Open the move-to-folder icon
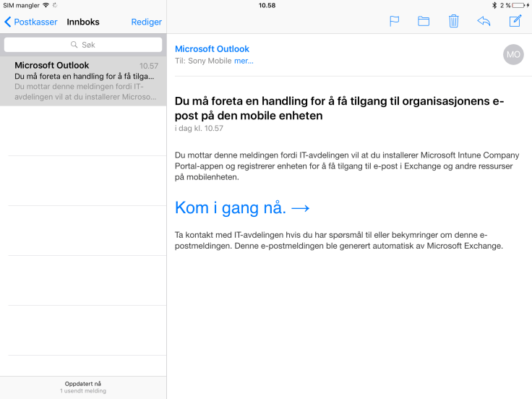Viewport: 532px width, 399px height. 424,21
